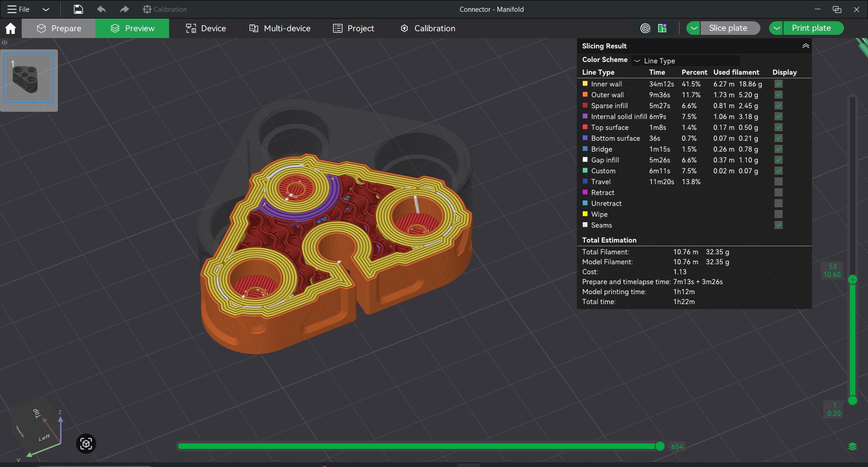Click the layers stack icon at bottom right

[853, 447]
